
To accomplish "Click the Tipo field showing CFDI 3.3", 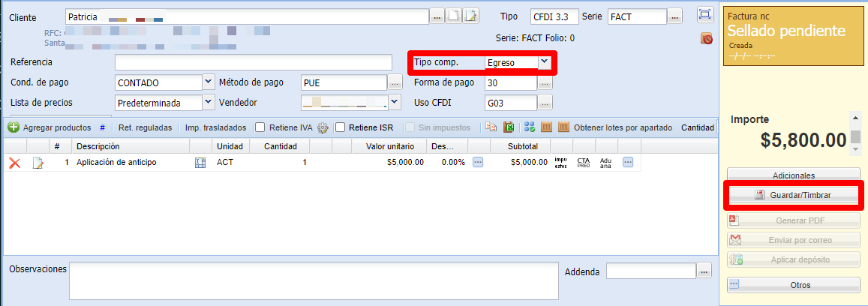I will pyautogui.click(x=554, y=16).
